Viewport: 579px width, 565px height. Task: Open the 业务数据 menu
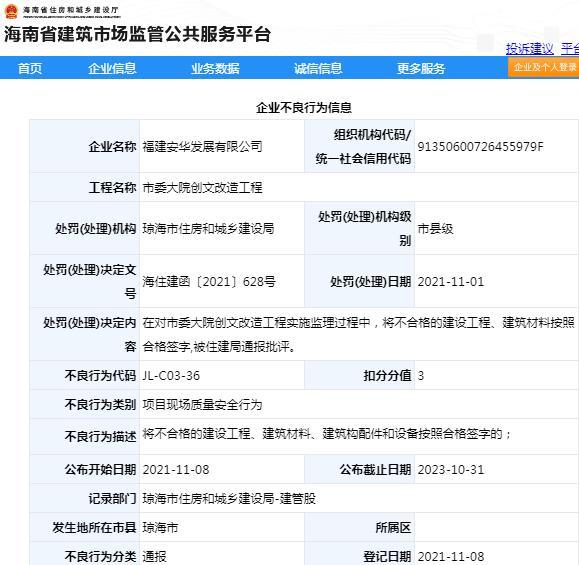[x=215, y=68]
